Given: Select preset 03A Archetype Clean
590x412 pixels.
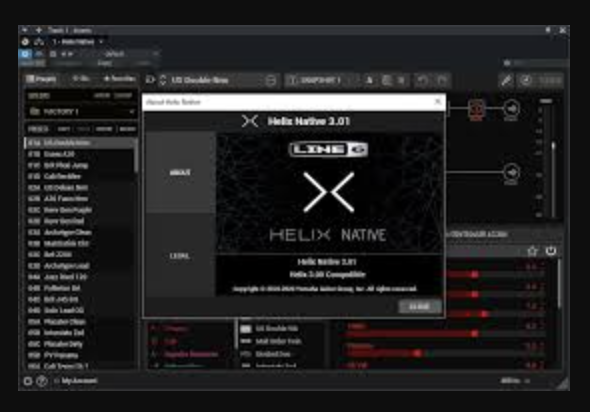Looking at the screenshot, I should tap(80, 232).
